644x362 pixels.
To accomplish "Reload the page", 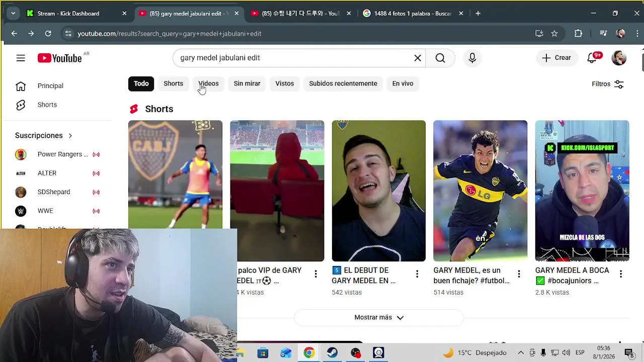I will pyautogui.click(x=48, y=34).
